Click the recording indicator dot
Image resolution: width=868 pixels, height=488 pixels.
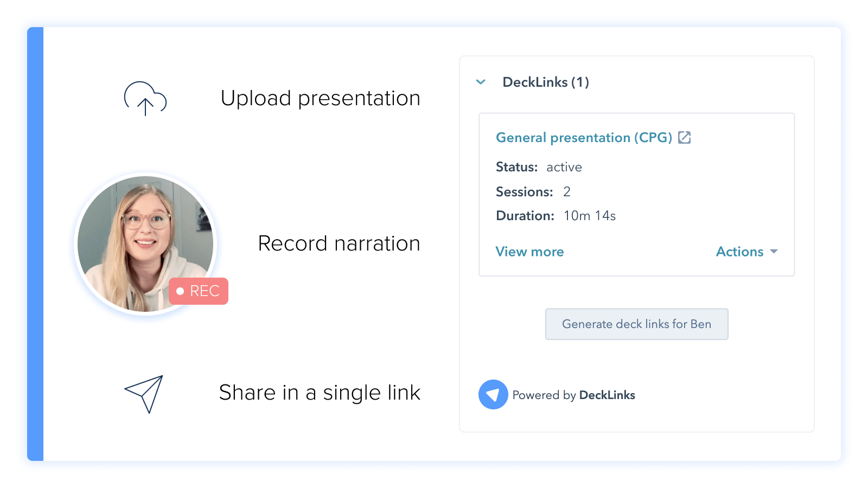180,291
